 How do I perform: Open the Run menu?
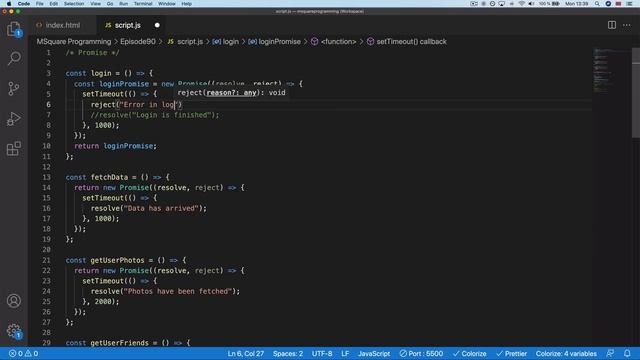point(123,4)
